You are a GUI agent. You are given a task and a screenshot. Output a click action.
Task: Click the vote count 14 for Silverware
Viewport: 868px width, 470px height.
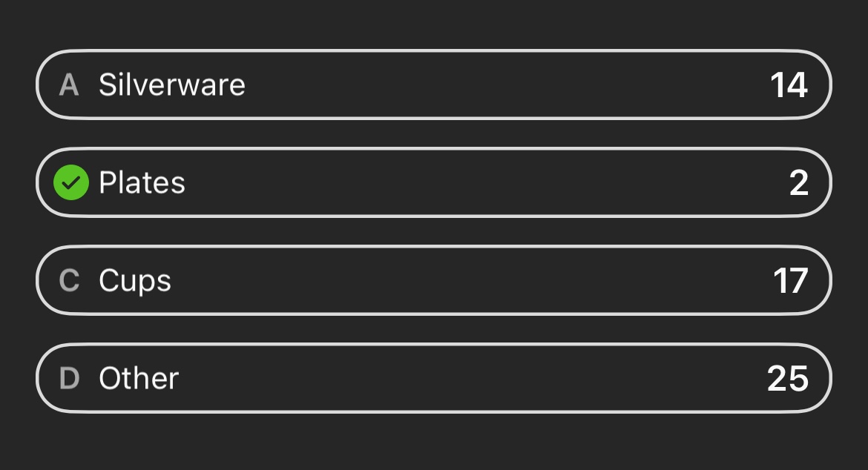tap(789, 85)
